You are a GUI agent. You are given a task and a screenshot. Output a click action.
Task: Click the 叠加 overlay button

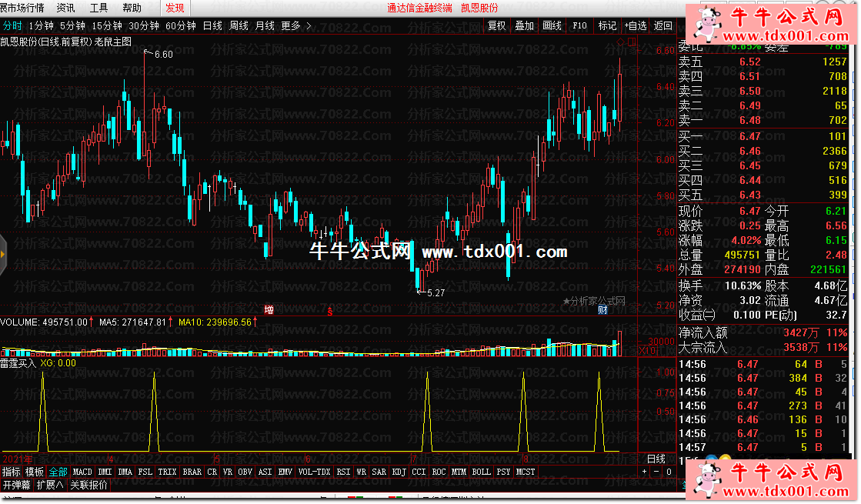coord(525,26)
